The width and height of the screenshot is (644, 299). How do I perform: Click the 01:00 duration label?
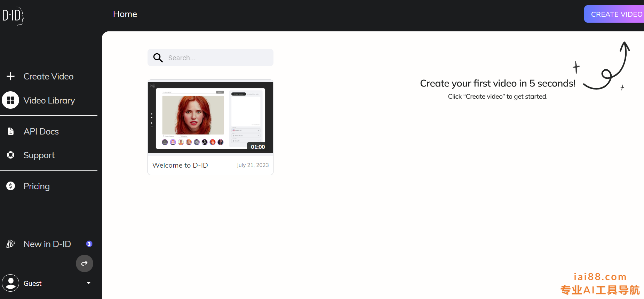point(258,147)
